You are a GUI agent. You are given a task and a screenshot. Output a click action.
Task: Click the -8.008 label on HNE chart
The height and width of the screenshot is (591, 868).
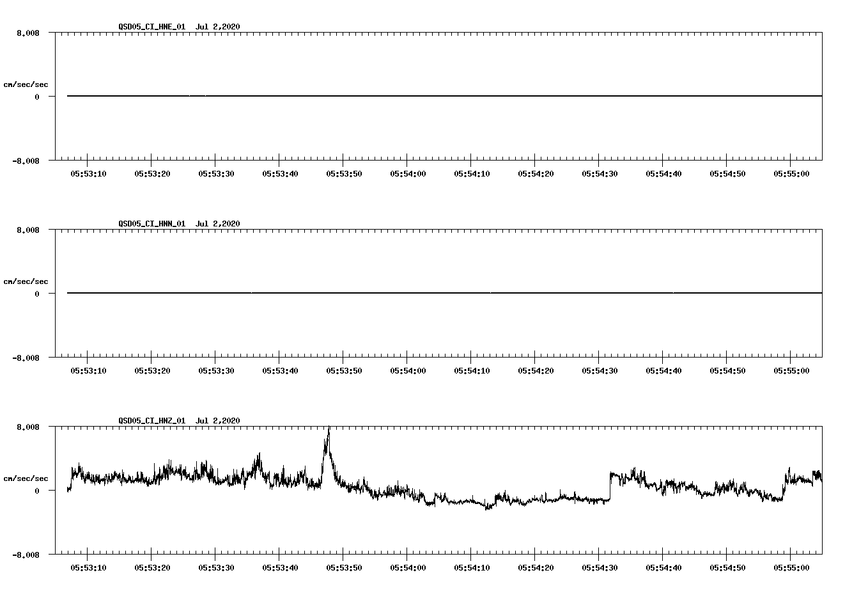coord(26,161)
